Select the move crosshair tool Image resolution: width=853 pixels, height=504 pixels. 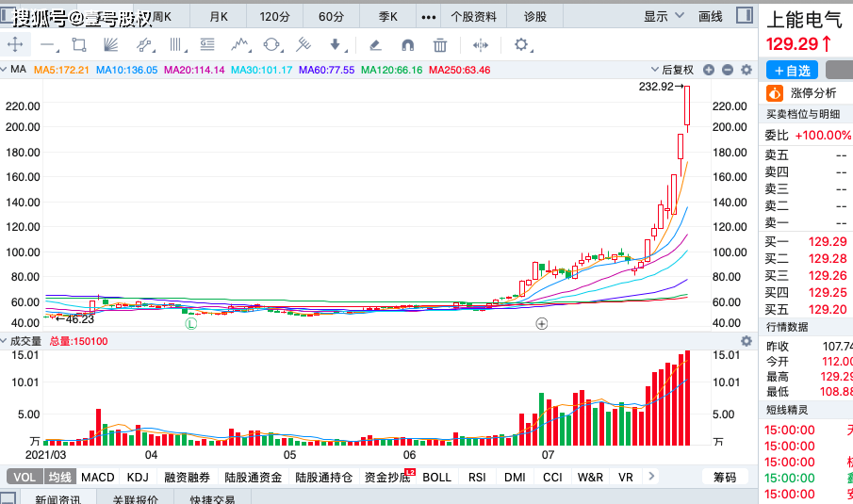(15, 44)
